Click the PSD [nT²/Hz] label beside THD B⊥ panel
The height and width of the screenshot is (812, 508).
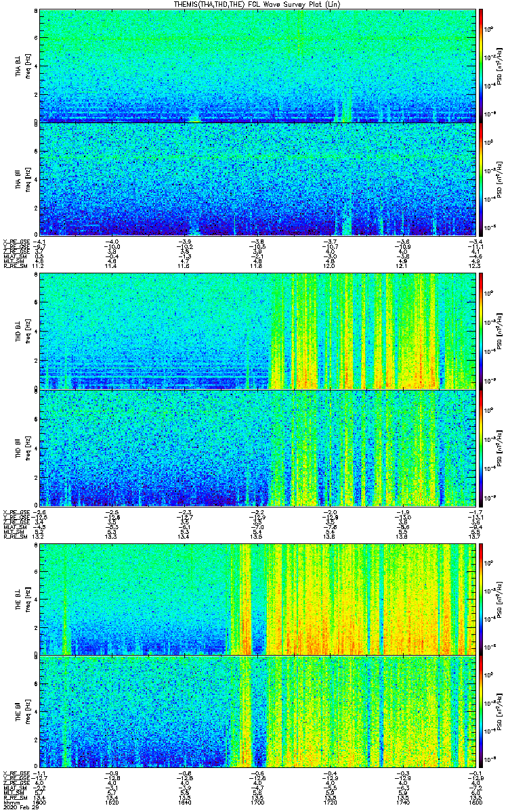click(500, 331)
